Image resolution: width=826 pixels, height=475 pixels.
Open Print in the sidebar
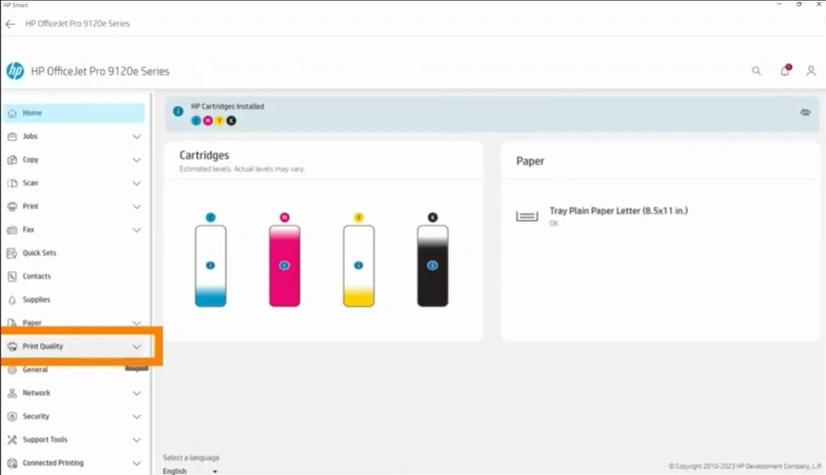click(74, 206)
